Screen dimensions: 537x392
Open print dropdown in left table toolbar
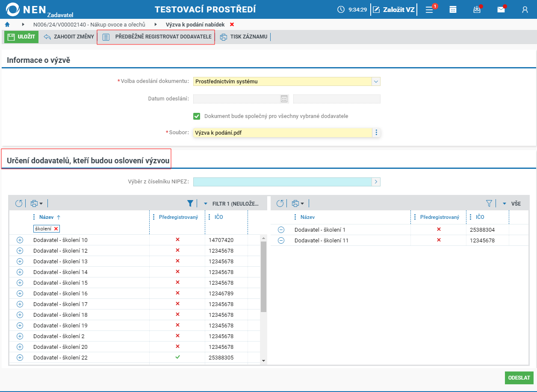[x=37, y=203]
